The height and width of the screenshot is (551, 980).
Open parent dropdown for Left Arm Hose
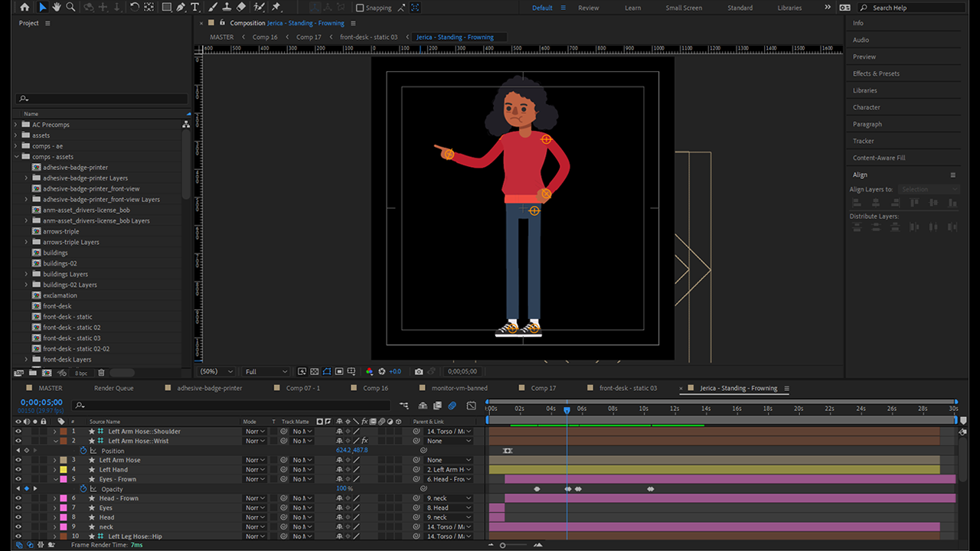click(x=449, y=460)
